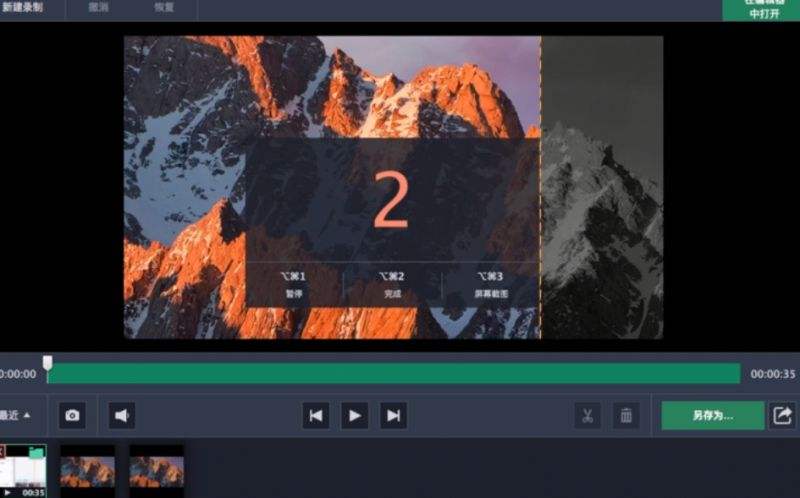Click the 撤消 (undo) menu item

(98, 8)
